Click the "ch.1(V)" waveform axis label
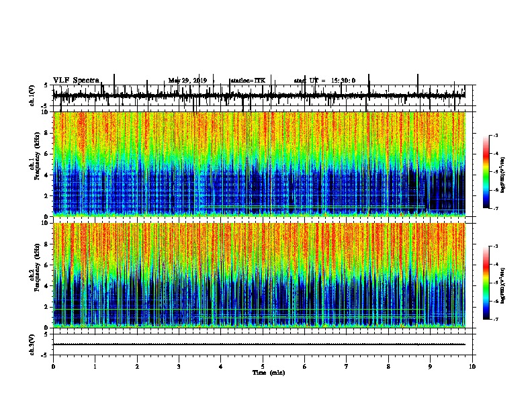The image size is (532, 411). click(32, 95)
